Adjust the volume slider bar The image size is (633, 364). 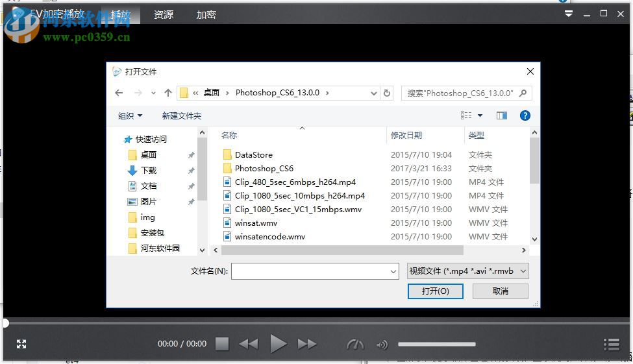(x=437, y=345)
